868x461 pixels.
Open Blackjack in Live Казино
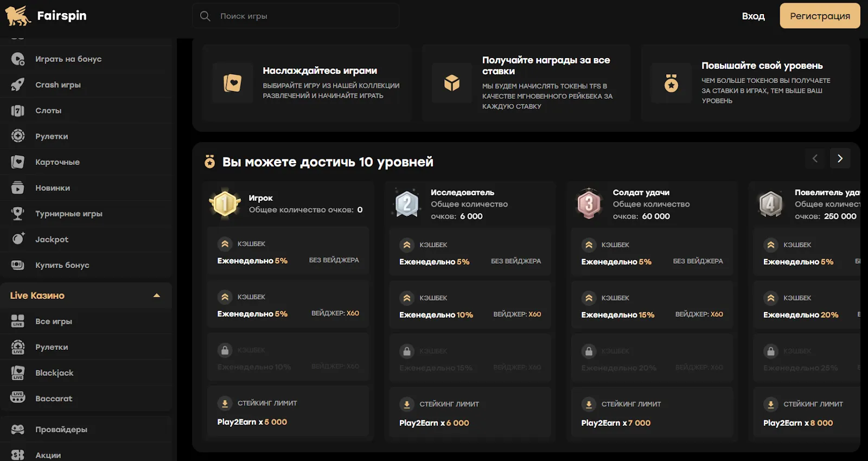[x=86, y=373]
